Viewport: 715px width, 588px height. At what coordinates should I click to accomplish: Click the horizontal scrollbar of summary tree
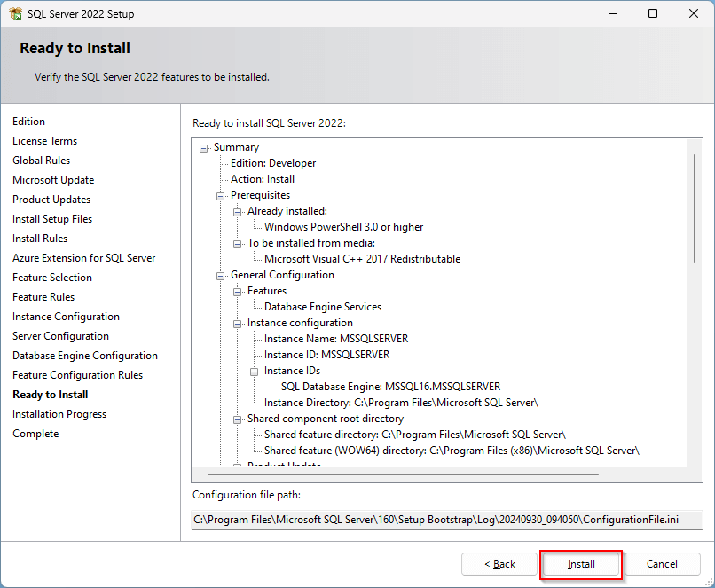tap(399, 474)
